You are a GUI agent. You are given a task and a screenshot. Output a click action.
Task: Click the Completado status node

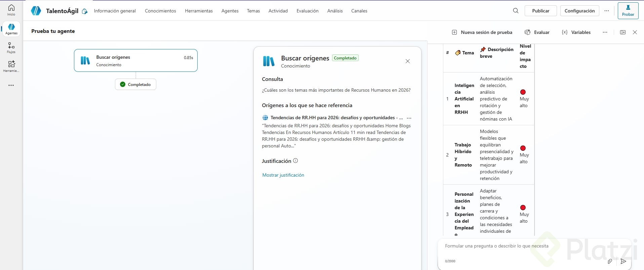[135, 84]
